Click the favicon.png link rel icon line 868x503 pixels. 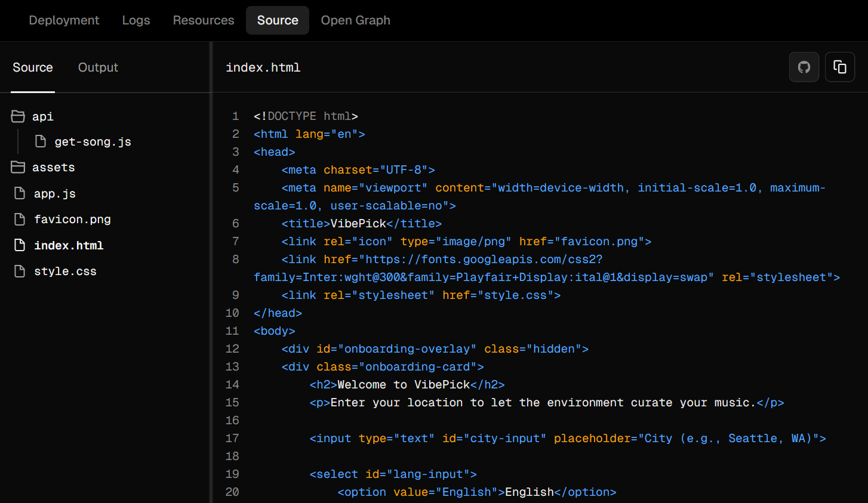466,242
